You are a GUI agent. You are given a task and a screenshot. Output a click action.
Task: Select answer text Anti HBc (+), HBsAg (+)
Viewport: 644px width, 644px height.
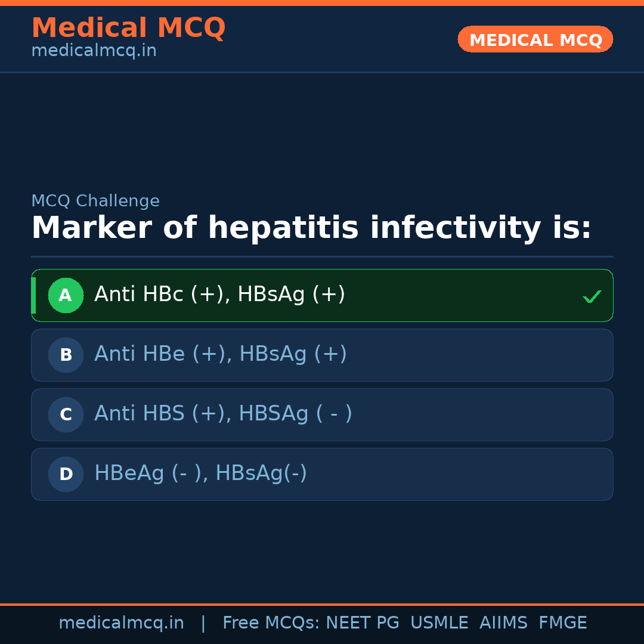click(219, 295)
